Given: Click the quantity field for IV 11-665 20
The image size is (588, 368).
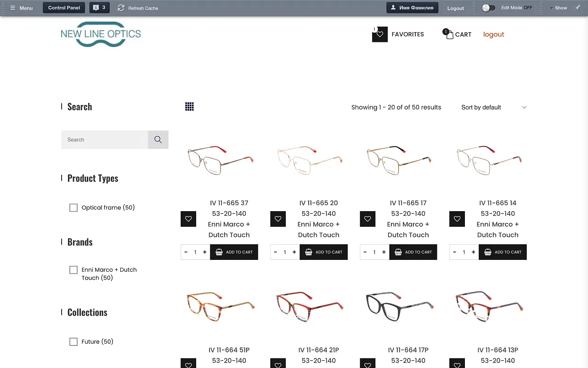Looking at the screenshot, I should tap(285, 252).
